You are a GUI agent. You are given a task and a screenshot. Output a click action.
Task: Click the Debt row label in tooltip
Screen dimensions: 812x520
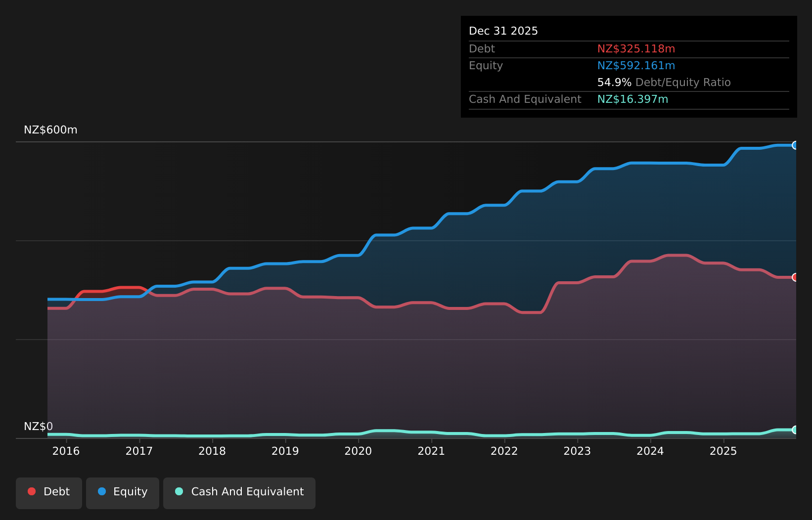482,49
